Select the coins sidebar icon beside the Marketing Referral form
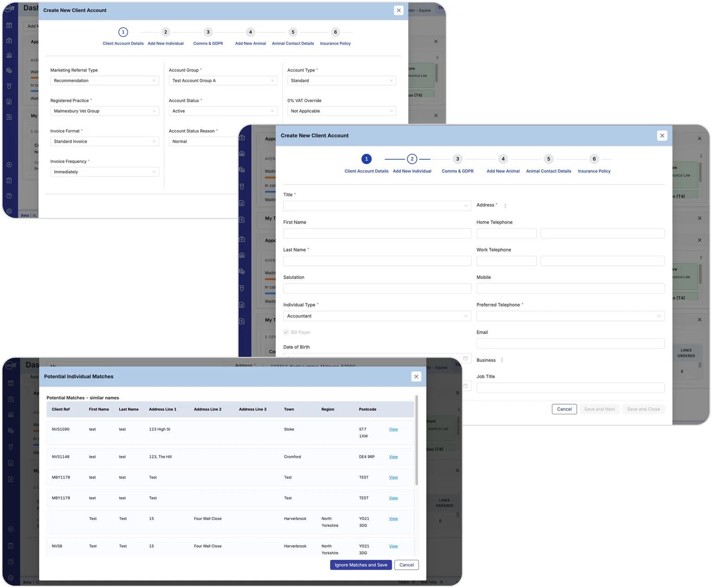712x588 pixels. tap(9, 71)
